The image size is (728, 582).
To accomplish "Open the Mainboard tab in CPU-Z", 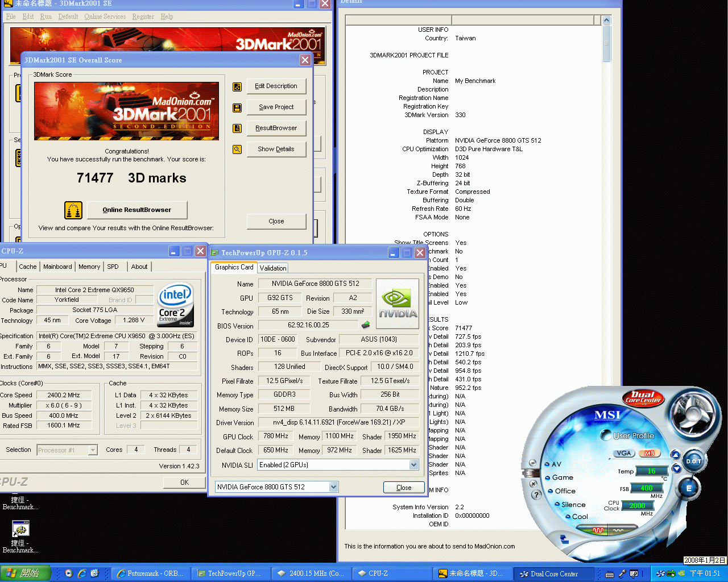I will pos(57,267).
